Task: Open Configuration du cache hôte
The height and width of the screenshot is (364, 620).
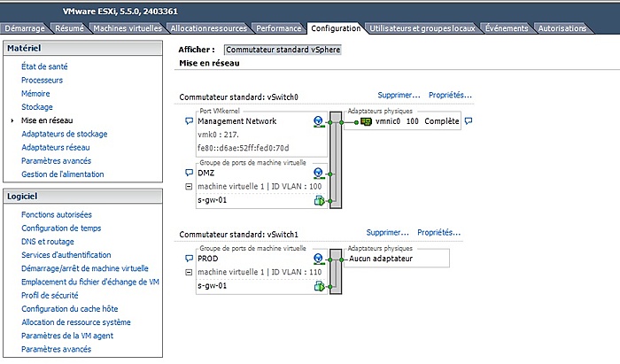Action: click(70, 309)
